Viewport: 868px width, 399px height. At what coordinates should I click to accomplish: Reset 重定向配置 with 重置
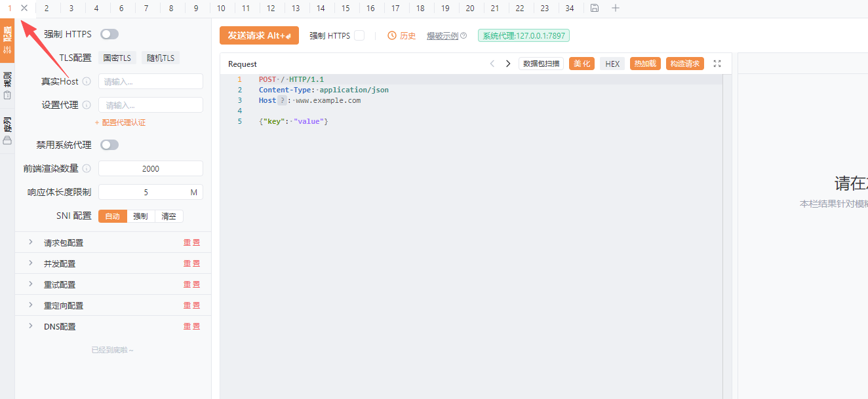[x=191, y=305]
